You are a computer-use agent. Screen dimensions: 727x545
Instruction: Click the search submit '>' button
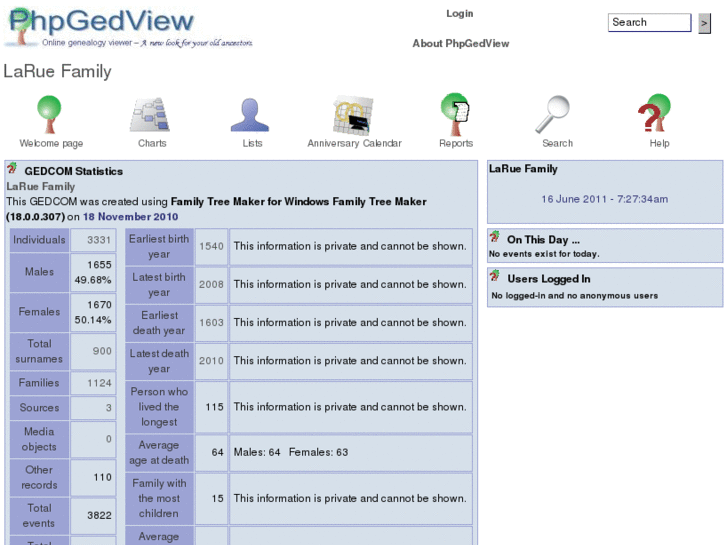tap(704, 23)
